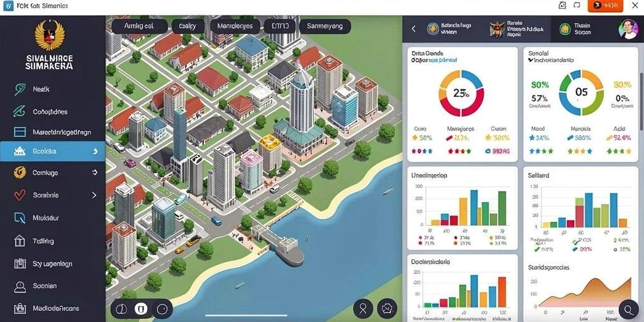
Task: Go back using the panel header arrow
Action: (413, 28)
